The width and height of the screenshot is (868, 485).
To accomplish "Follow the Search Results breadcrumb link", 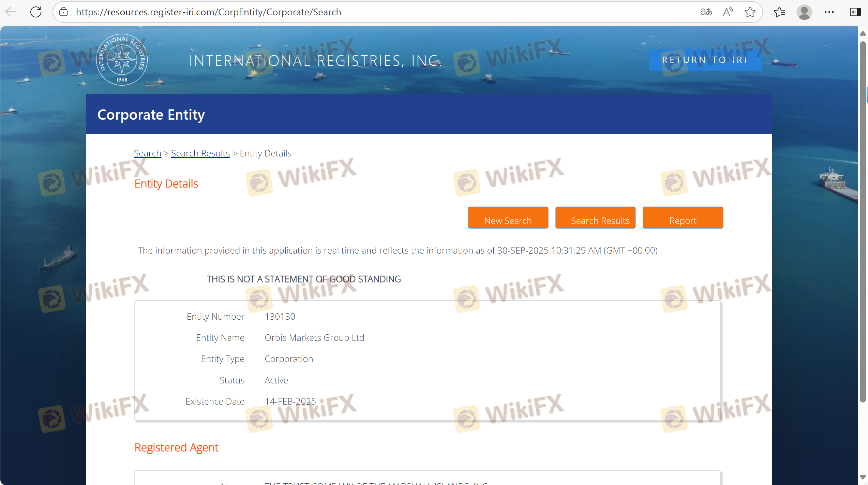I will [200, 153].
